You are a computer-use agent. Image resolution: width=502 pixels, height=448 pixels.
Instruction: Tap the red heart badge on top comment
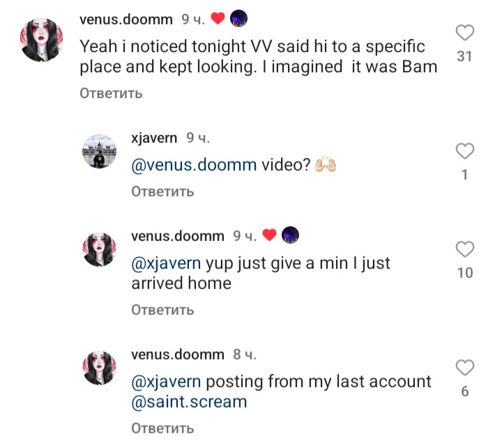click(218, 19)
